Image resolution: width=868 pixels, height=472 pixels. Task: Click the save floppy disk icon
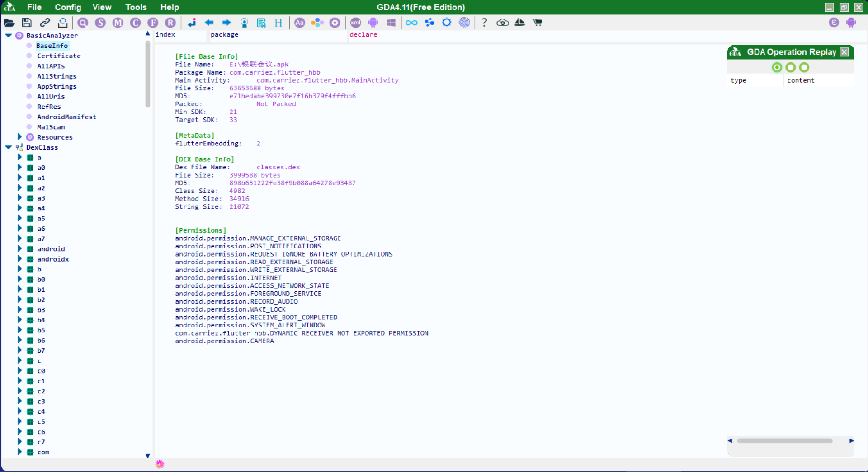tap(27, 23)
